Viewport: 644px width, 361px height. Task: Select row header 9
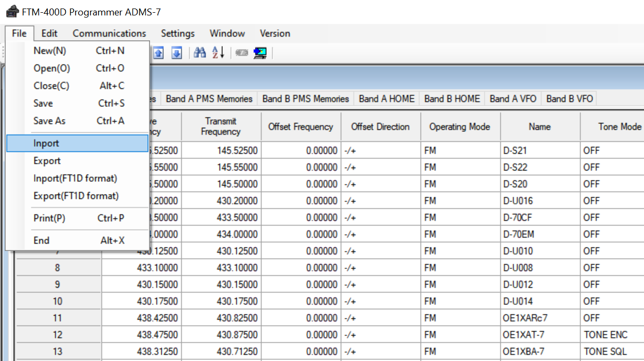pos(57,284)
